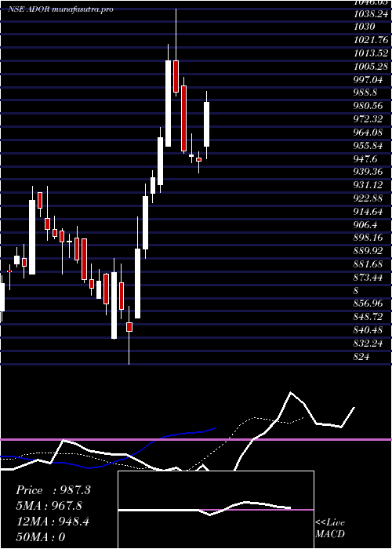This screenshot has width=392, height=549.
Task: Select the 914.64 price axis label
Action: 368,212
